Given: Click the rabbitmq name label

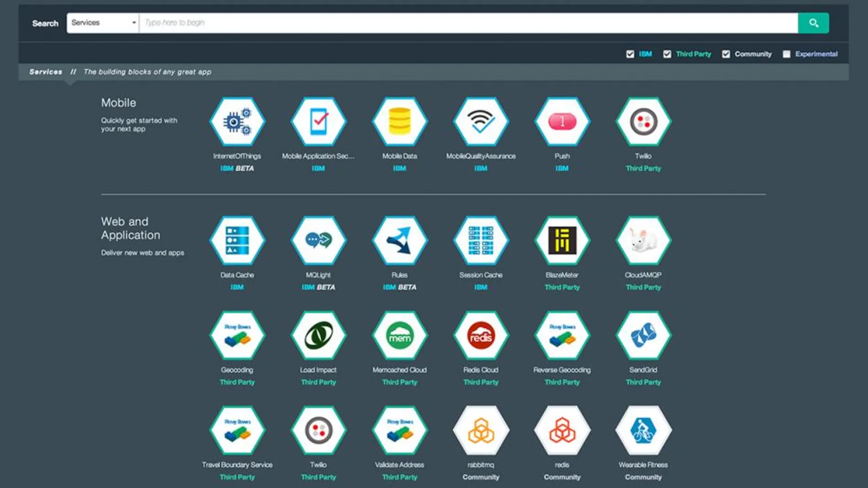Looking at the screenshot, I should [481, 465].
